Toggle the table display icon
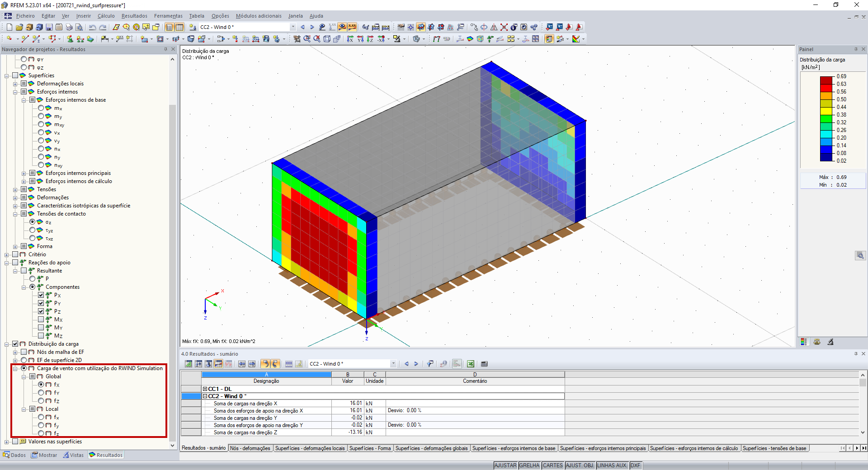868x470 pixels. point(179,27)
